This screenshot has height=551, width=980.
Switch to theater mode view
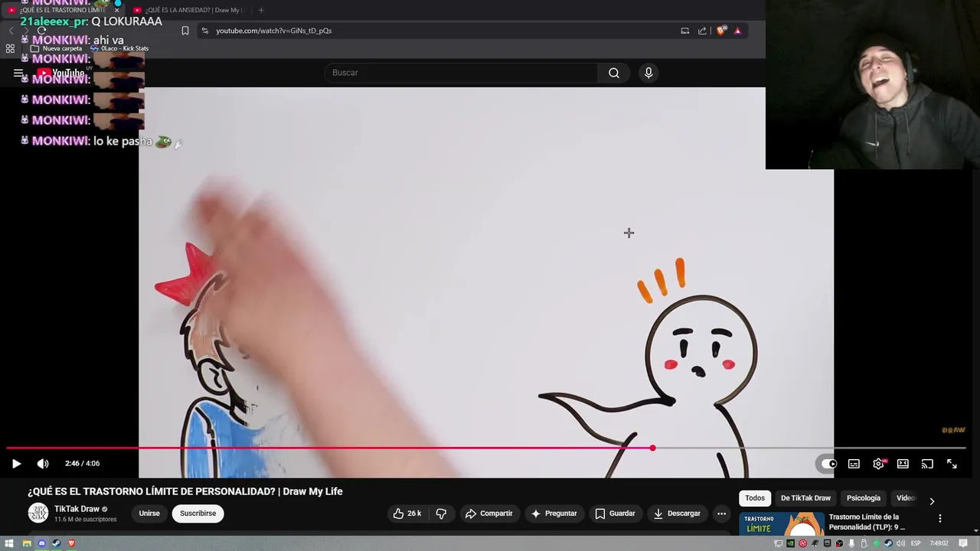[903, 464]
